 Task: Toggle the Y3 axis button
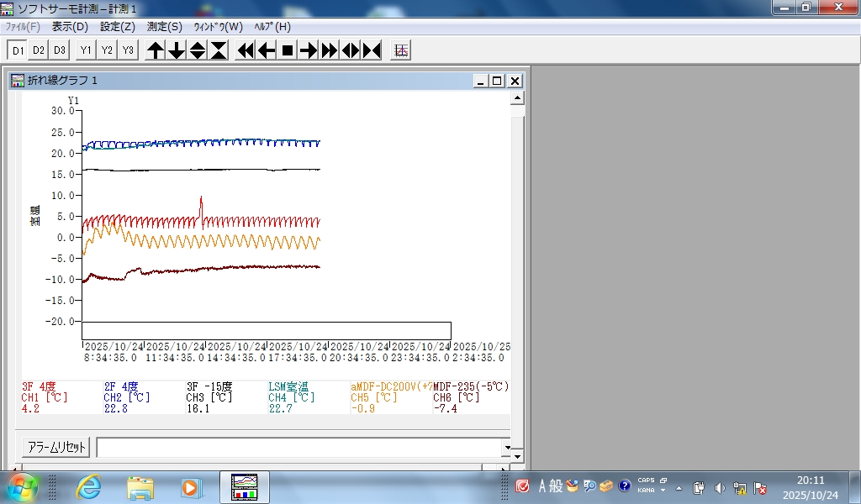tap(128, 50)
